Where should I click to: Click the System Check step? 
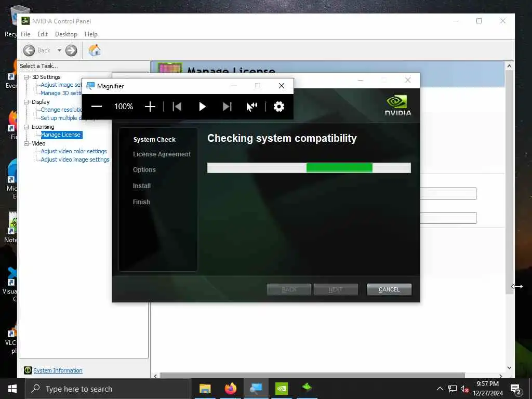pyautogui.click(x=154, y=140)
